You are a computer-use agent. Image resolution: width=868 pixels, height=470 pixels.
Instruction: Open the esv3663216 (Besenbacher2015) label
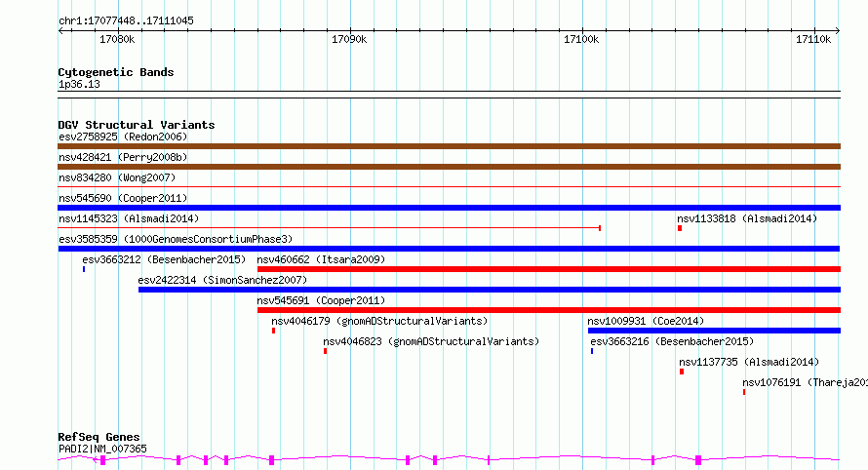(x=672, y=341)
